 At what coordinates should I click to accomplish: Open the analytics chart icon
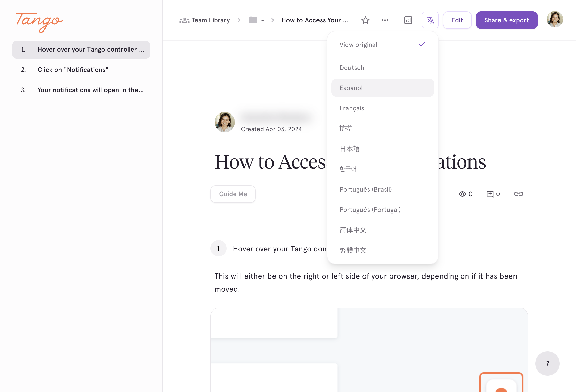pyautogui.click(x=408, y=20)
